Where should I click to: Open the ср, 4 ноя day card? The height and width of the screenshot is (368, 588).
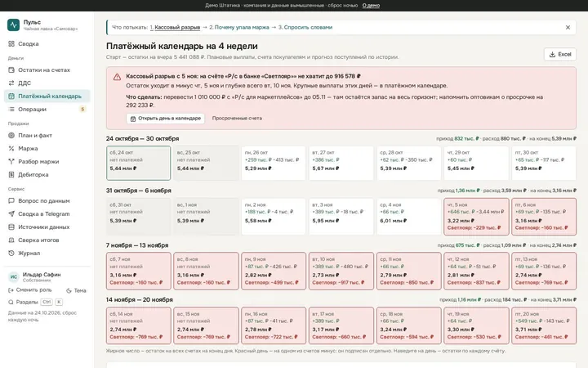pos(409,217)
